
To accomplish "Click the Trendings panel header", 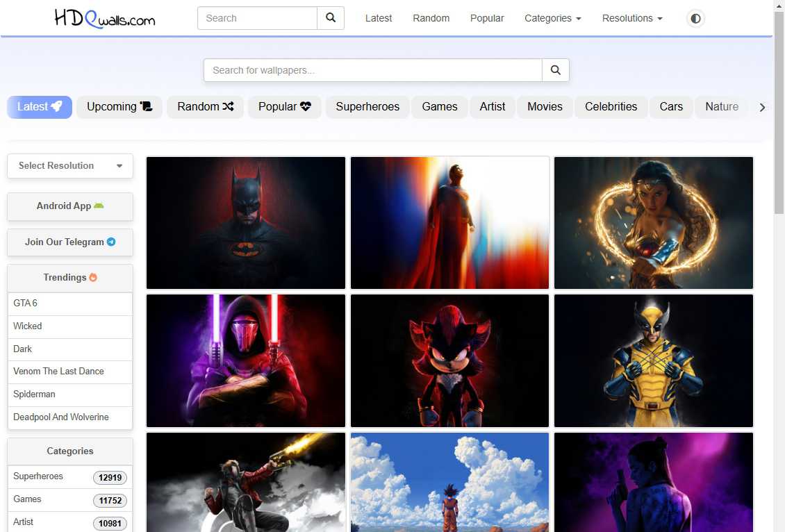I will (x=70, y=278).
